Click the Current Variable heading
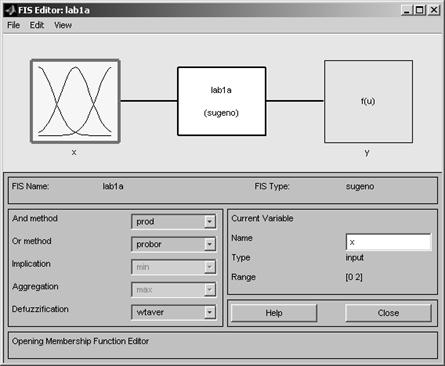Screen dimensions: 445x366 click(x=262, y=218)
